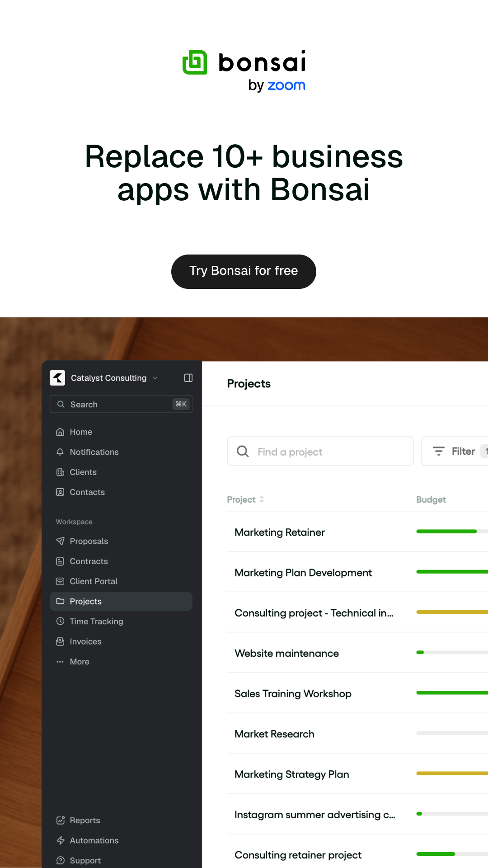Image resolution: width=488 pixels, height=868 pixels.
Task: Click the Catalyst Consulting workspace logo
Action: point(57,378)
